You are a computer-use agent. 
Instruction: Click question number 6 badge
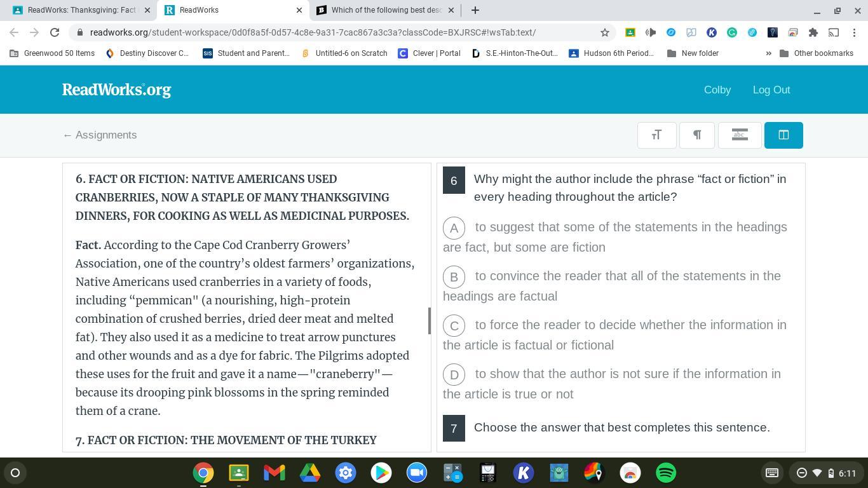click(x=454, y=181)
